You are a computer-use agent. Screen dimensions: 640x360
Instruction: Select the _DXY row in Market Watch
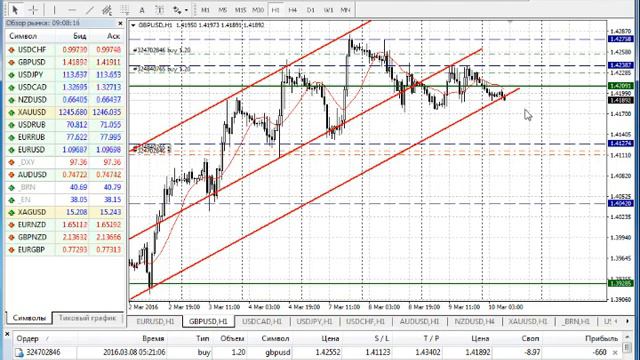tap(64, 162)
